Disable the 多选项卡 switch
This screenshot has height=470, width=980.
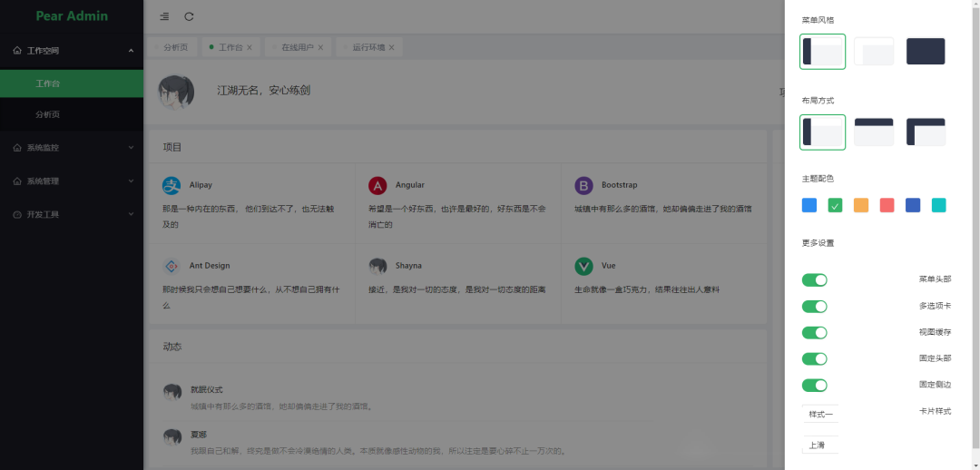click(x=814, y=307)
